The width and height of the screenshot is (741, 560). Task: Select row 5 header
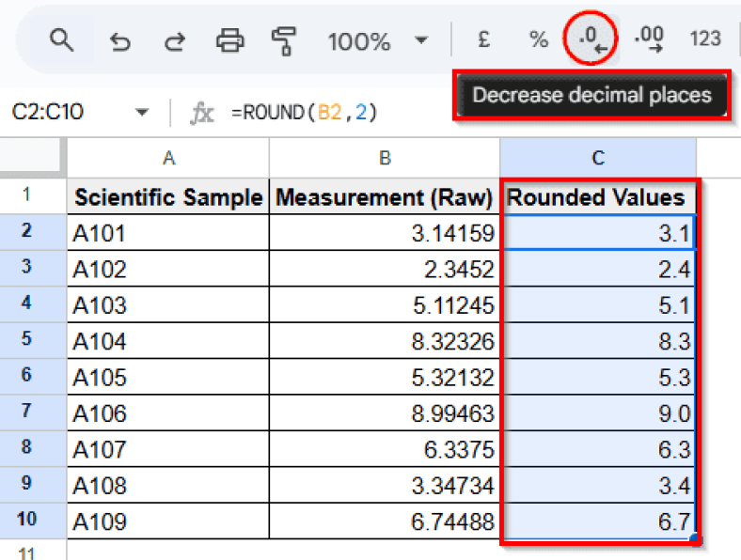pos(26,338)
